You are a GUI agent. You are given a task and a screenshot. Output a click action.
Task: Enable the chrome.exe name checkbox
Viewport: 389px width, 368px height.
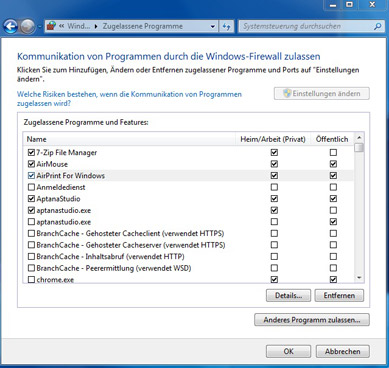click(31, 280)
